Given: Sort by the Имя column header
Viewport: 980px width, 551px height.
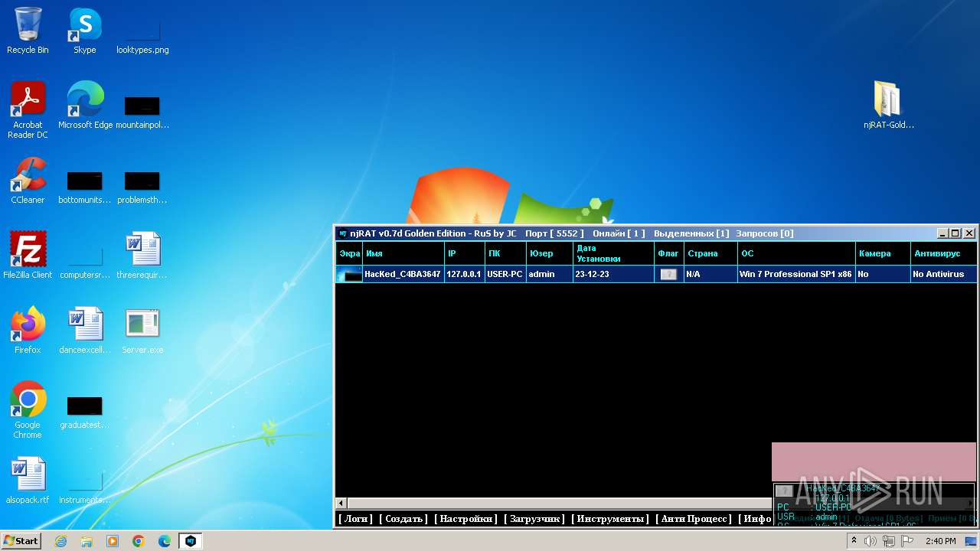Looking at the screenshot, I should (403, 253).
